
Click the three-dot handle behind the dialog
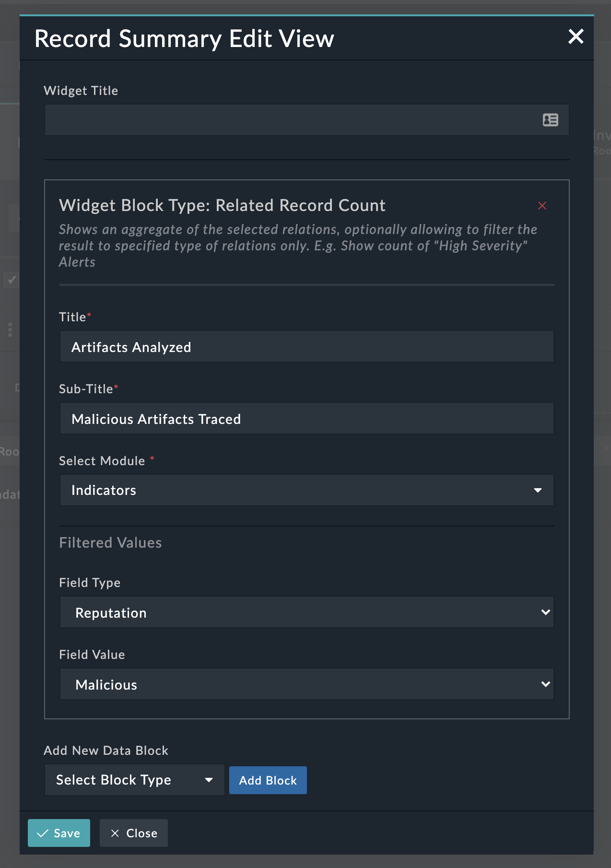10,329
